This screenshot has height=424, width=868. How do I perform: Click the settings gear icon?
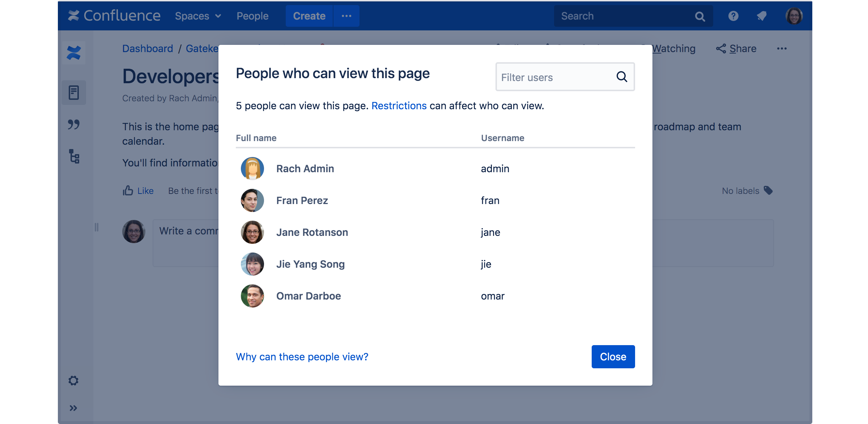pos(74,380)
